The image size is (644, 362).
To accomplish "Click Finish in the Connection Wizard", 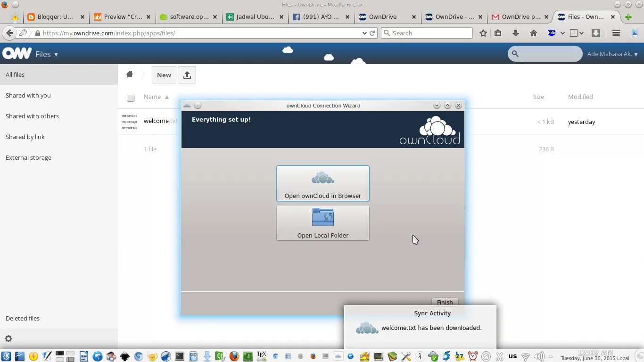I will click(445, 302).
